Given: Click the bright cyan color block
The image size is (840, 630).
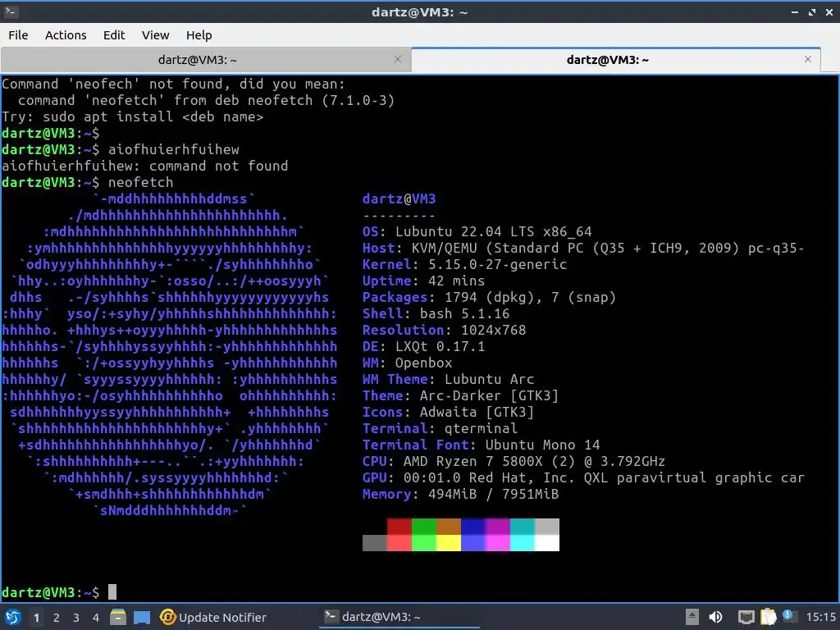Looking at the screenshot, I should coord(523,543).
